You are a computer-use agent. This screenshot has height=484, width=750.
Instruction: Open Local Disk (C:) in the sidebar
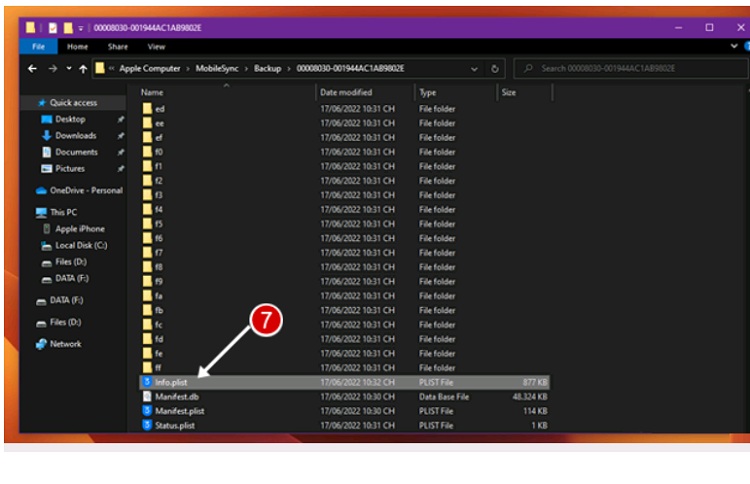[x=81, y=245]
